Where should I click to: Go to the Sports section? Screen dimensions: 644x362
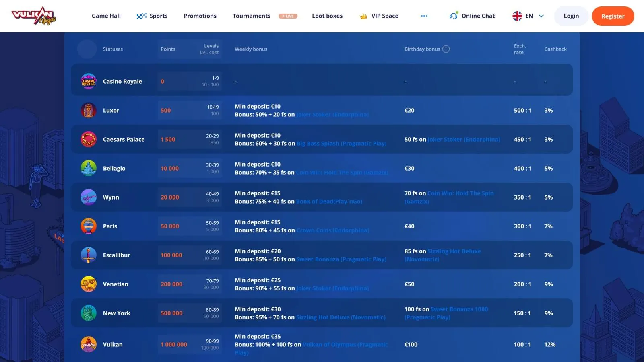click(159, 16)
